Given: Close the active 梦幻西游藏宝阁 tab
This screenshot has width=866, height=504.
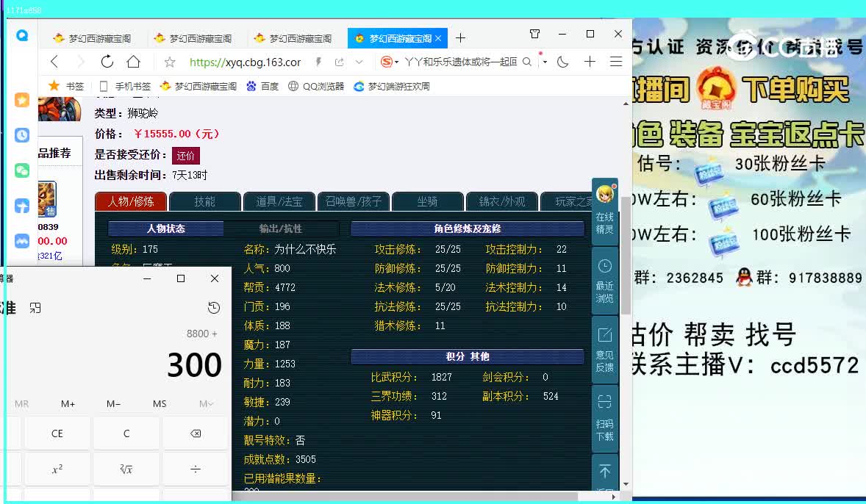Looking at the screenshot, I should click(438, 38).
